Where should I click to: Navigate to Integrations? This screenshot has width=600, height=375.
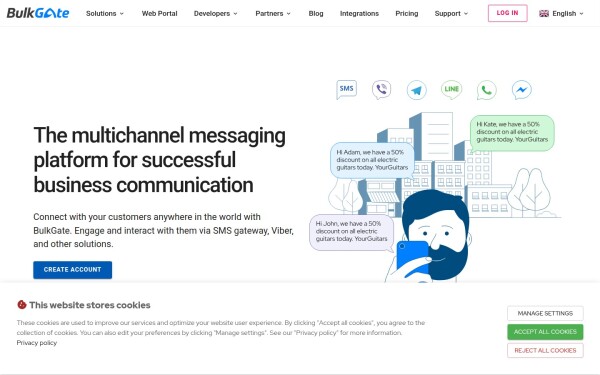pyautogui.click(x=359, y=13)
